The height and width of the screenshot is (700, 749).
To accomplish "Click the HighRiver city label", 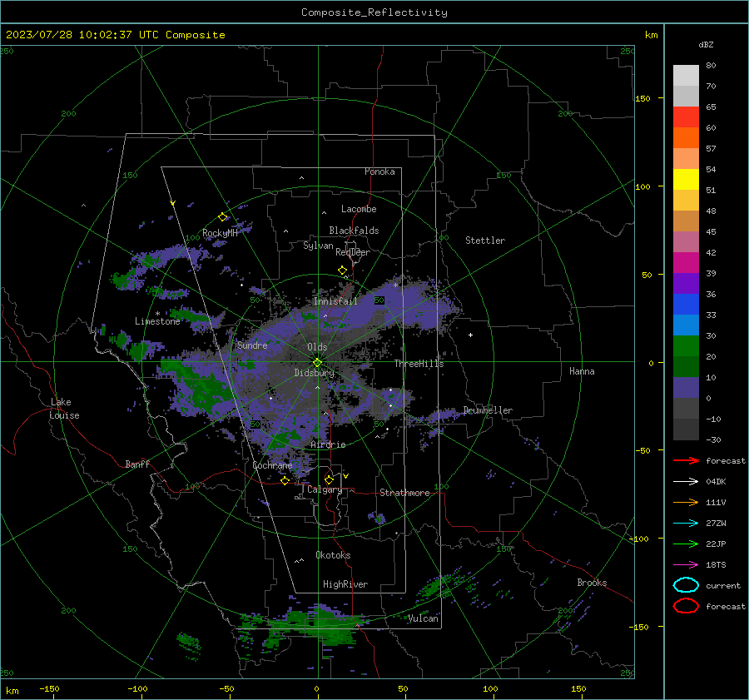I will [345, 584].
